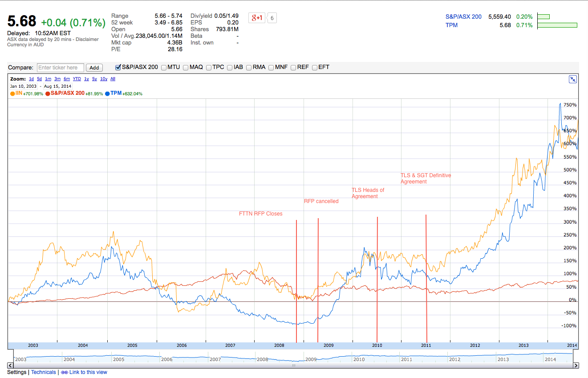Turn on the MNF comparison checkbox

[x=271, y=68]
